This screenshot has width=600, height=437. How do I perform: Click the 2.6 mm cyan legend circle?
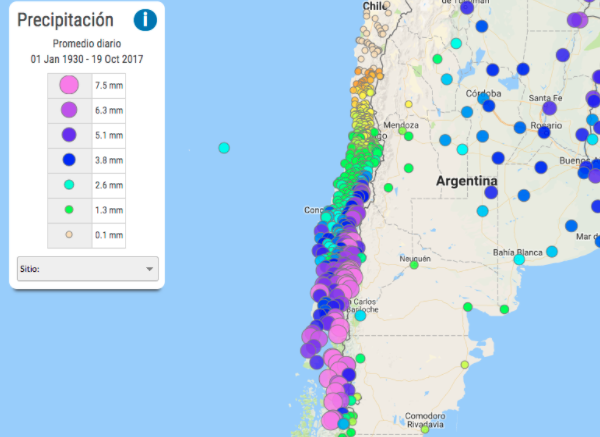69,184
